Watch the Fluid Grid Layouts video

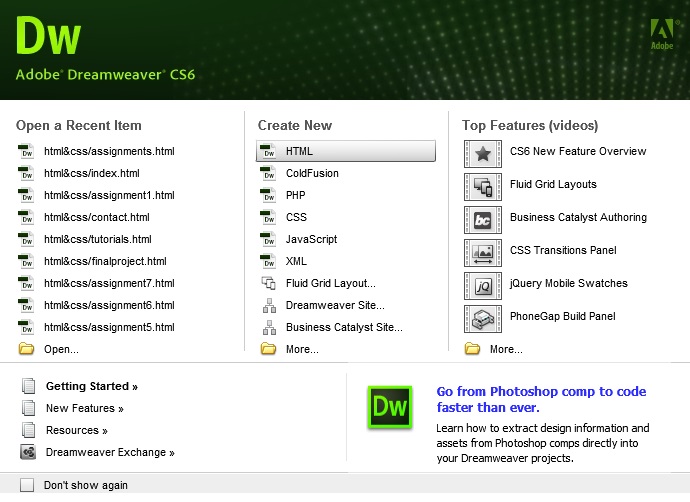(553, 184)
